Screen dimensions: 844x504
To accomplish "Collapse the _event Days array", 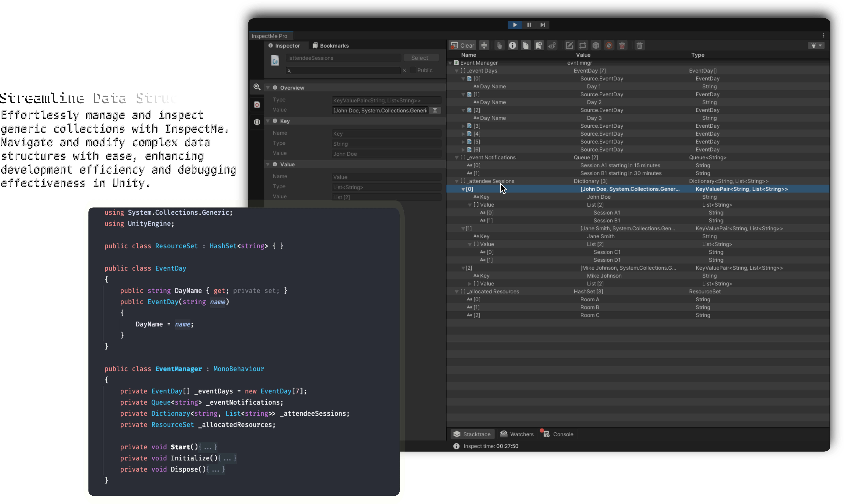I will click(x=457, y=71).
